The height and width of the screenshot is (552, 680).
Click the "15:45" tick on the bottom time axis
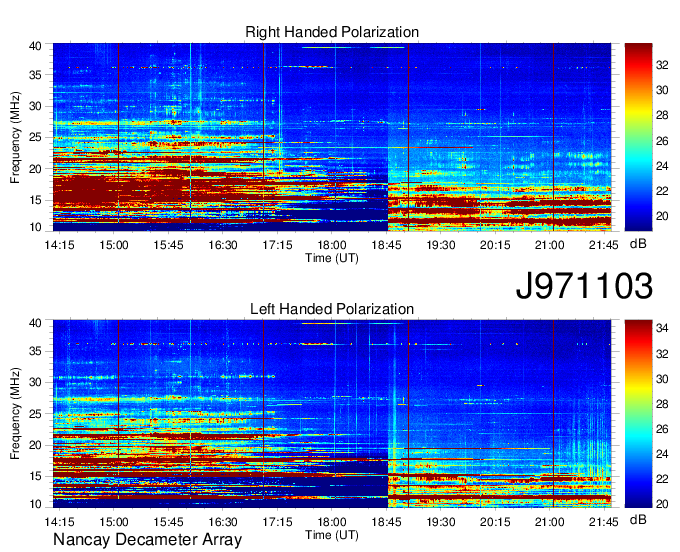[x=168, y=522]
